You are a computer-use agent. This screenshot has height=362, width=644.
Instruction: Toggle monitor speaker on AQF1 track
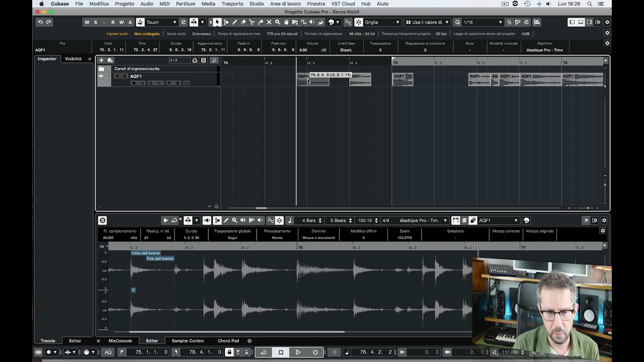(142, 83)
